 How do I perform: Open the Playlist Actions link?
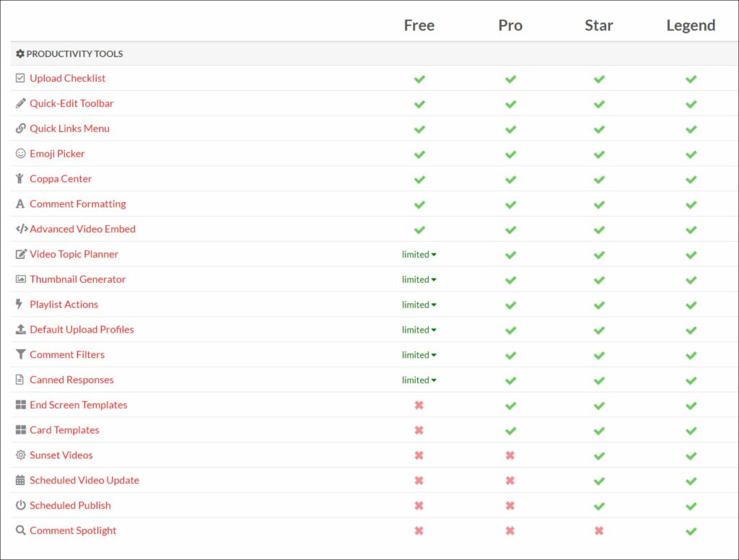click(64, 304)
